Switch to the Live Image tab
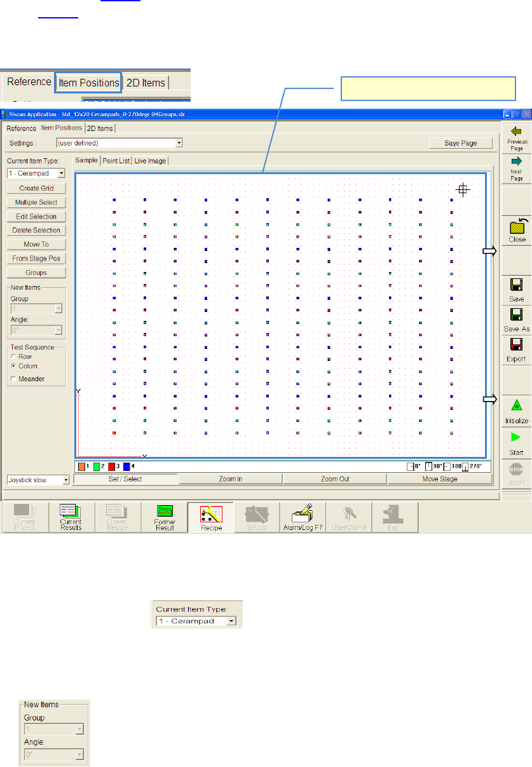 coord(150,161)
